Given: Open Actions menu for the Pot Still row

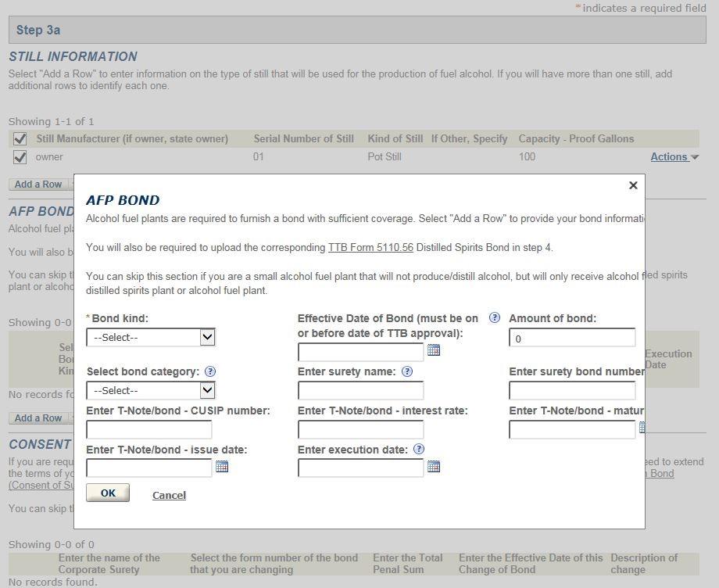Looking at the screenshot, I should (674, 157).
